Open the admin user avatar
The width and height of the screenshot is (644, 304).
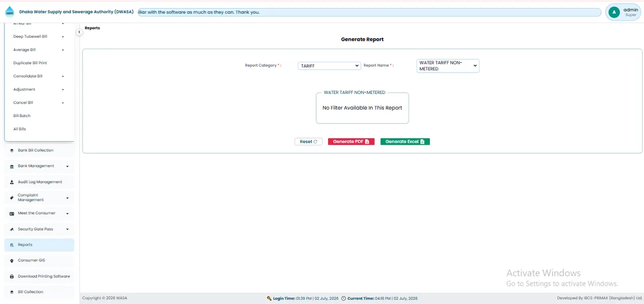613,13
